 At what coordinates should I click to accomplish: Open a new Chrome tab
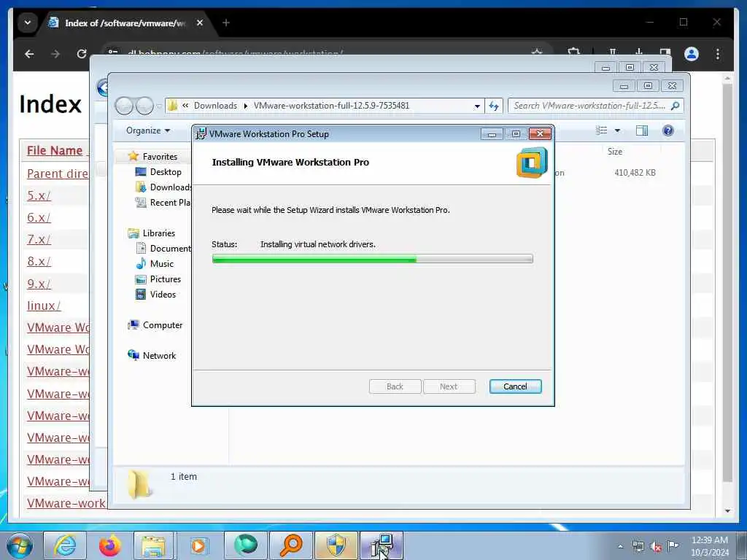tap(226, 23)
